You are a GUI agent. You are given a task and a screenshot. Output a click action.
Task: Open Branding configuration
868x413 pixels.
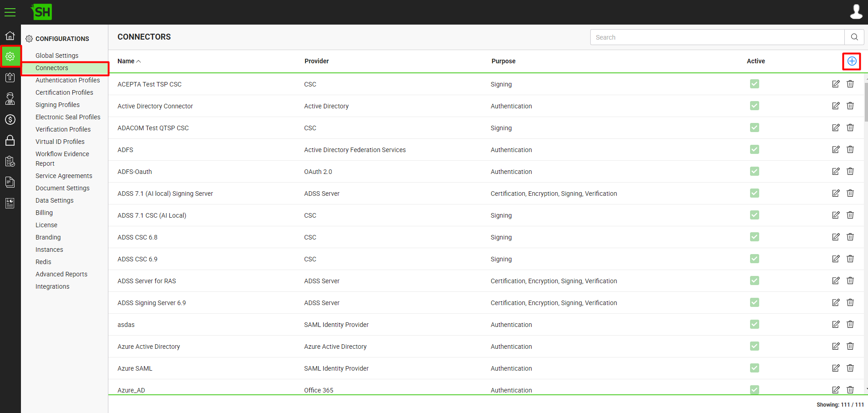point(48,237)
